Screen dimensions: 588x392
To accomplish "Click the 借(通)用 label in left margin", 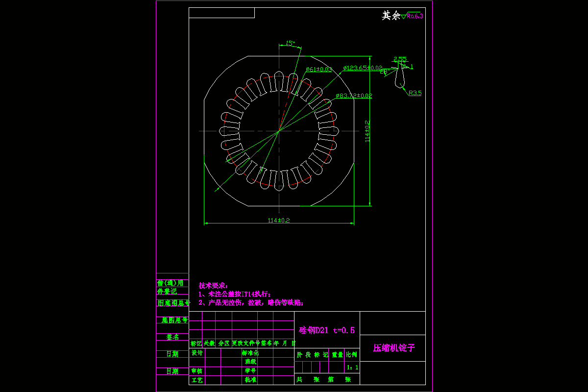I will [x=170, y=283].
